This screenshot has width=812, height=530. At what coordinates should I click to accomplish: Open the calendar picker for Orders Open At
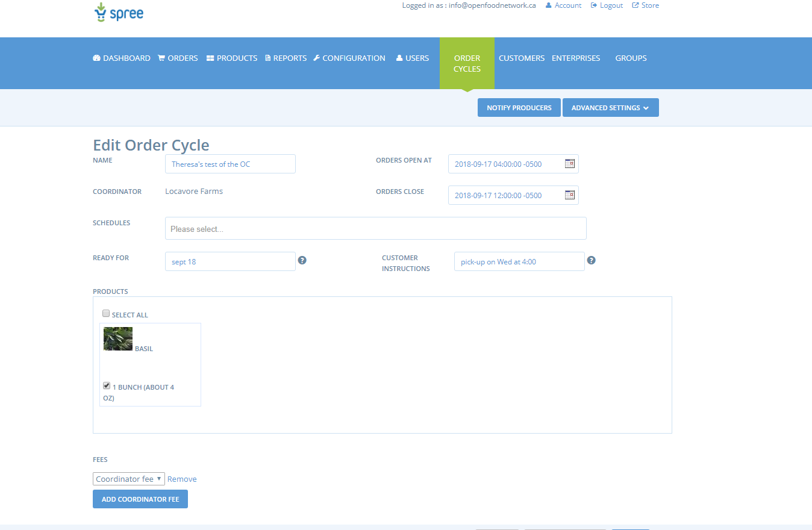coord(569,163)
